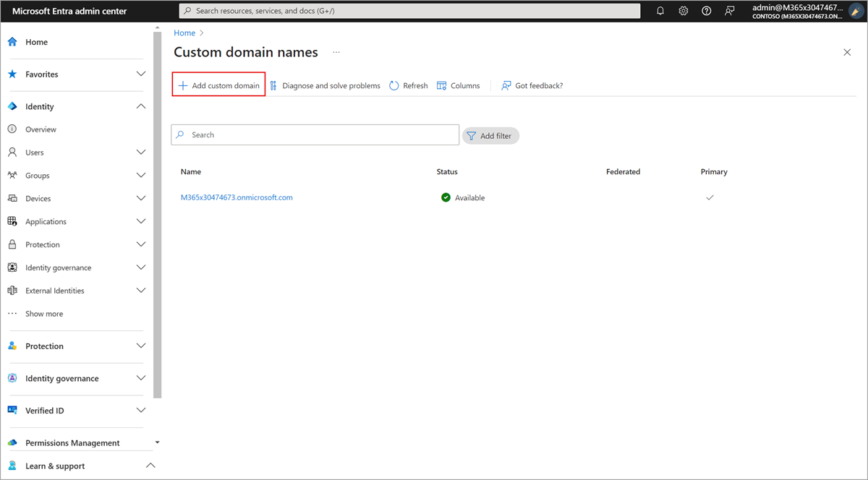Click the feedback person icon in top bar

click(x=730, y=11)
